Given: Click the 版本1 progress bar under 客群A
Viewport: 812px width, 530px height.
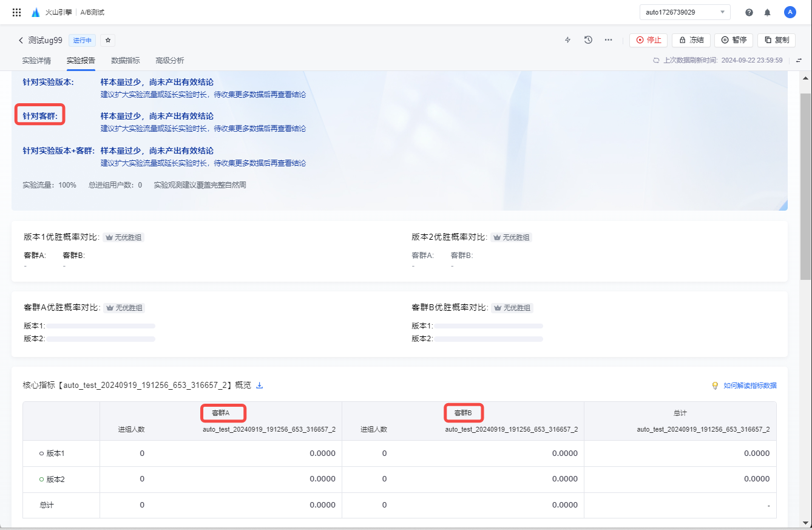Looking at the screenshot, I should [101, 326].
